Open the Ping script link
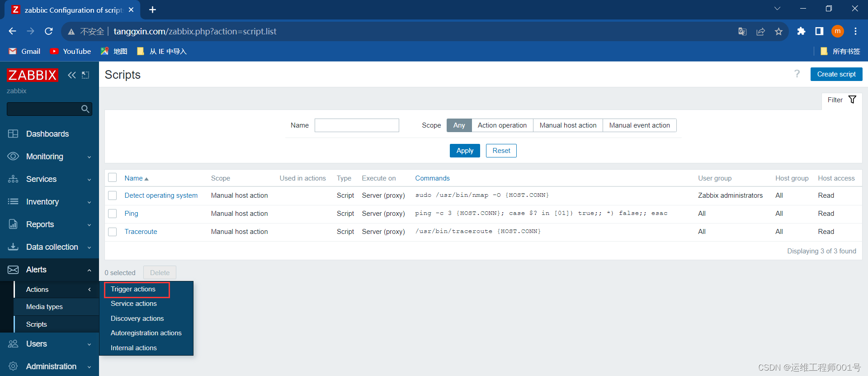Image resolution: width=868 pixels, height=376 pixels. pyautogui.click(x=131, y=214)
